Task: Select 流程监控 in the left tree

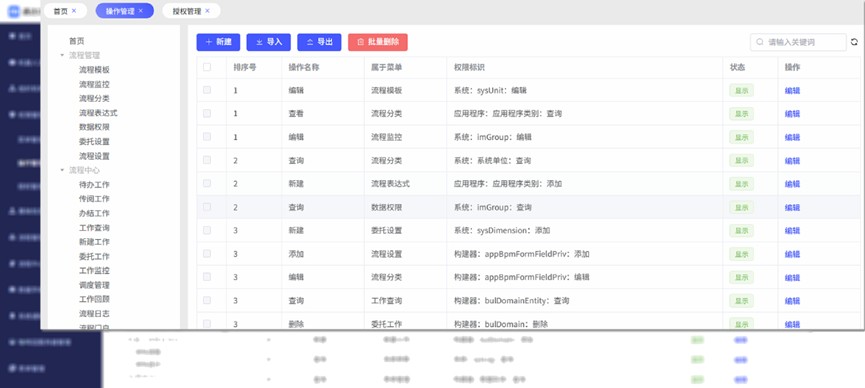Action: coord(94,84)
